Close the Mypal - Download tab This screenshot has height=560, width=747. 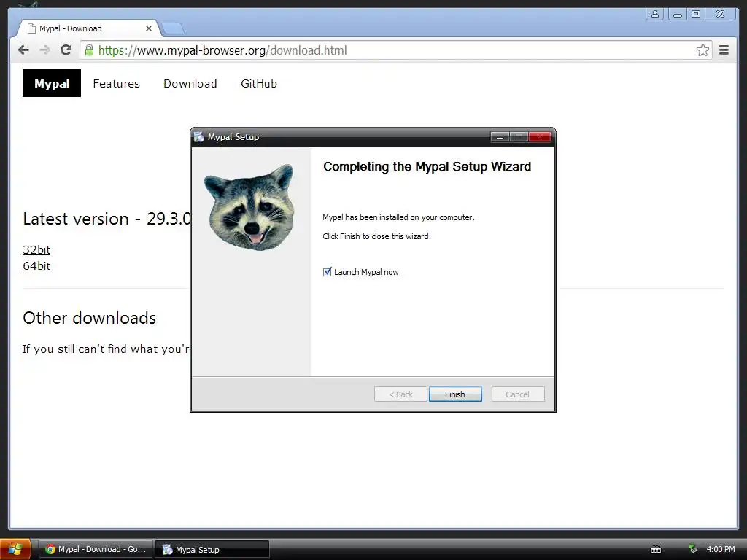point(149,28)
